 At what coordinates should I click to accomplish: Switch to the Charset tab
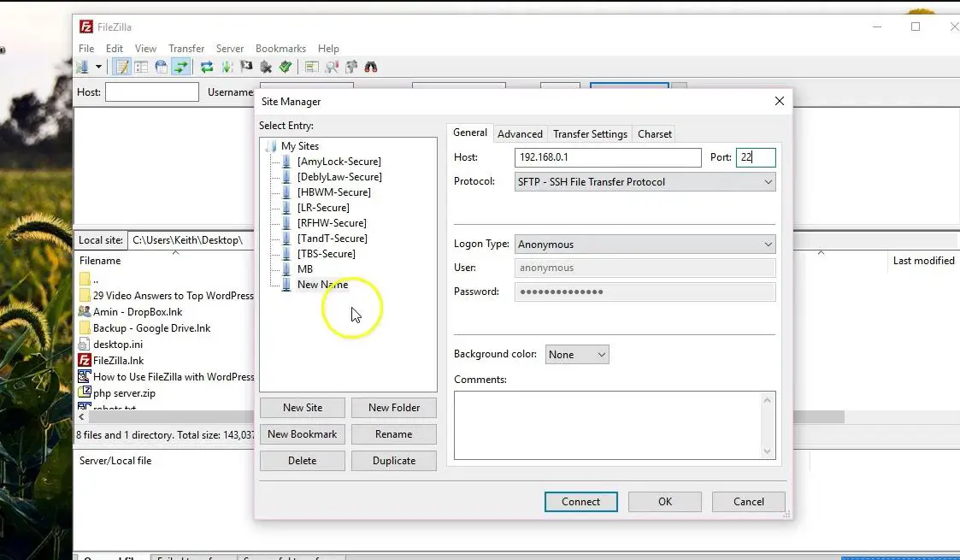[x=655, y=134]
